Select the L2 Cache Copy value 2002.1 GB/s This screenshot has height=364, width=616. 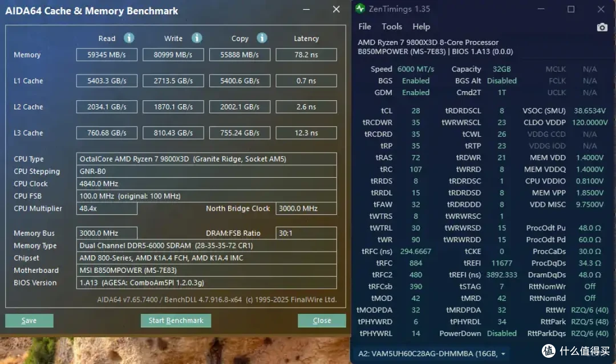coord(240,107)
